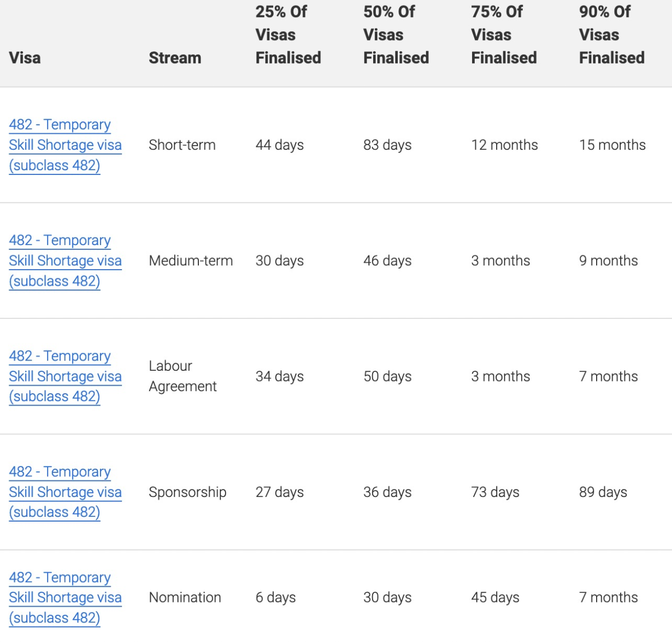Click the 9 months cell
672x642 pixels.
pos(608,261)
